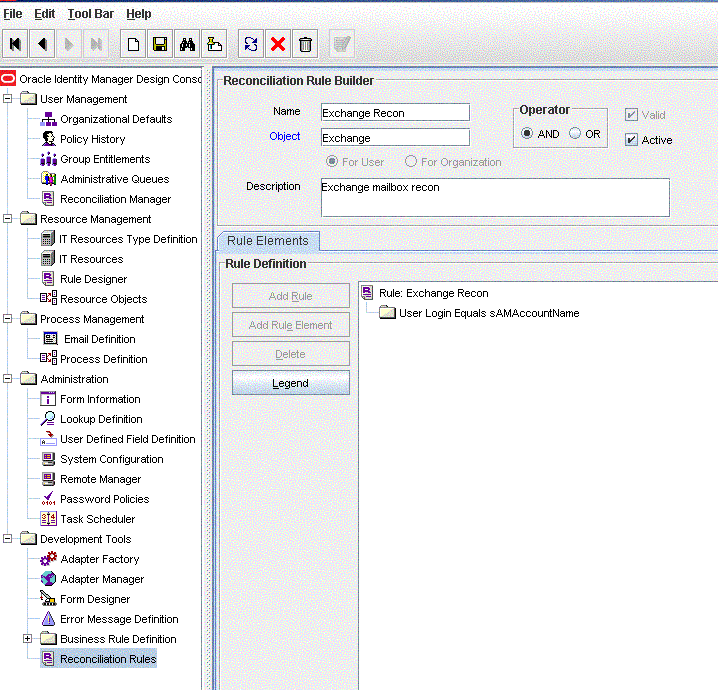Image resolution: width=718 pixels, height=690 pixels.
Task: Click the Refresh arrows icon
Action: click(251, 44)
